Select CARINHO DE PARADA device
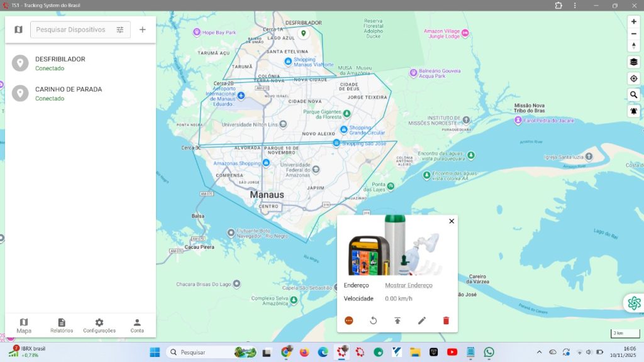Image resolution: width=644 pixels, height=362 pixels. click(68, 93)
